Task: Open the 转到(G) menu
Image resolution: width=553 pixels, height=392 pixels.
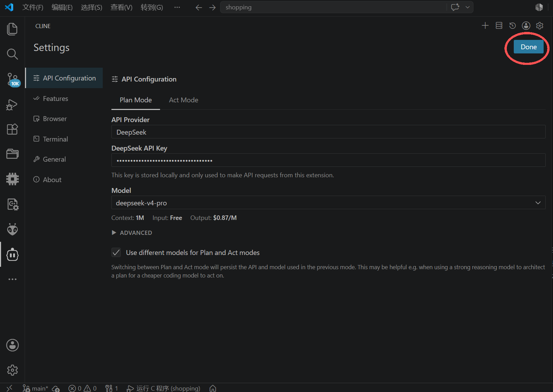Action: click(x=152, y=7)
